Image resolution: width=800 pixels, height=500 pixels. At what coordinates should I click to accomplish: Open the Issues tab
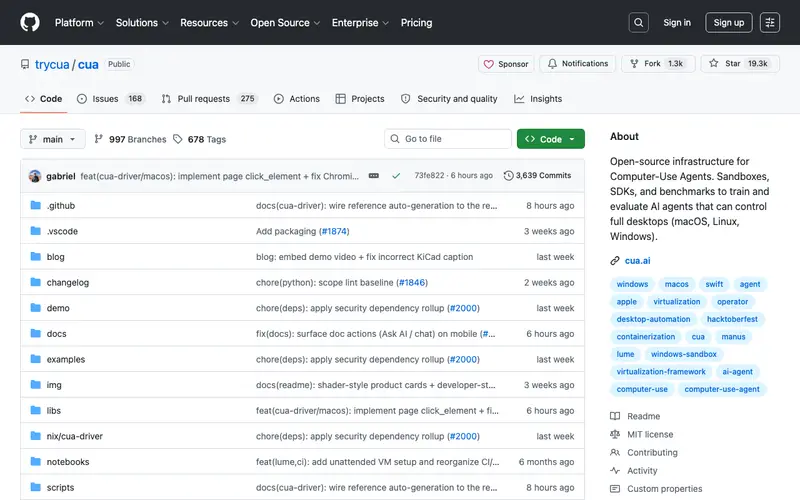(111, 98)
